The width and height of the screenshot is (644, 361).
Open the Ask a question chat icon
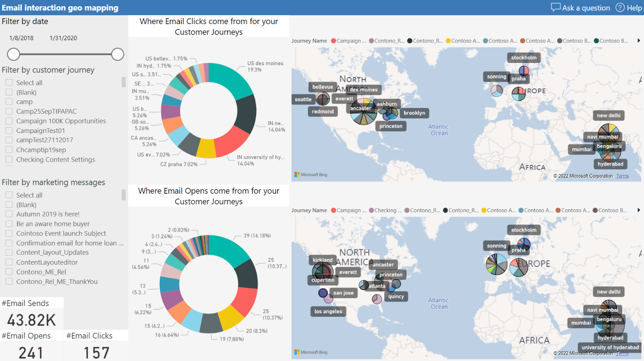[556, 8]
